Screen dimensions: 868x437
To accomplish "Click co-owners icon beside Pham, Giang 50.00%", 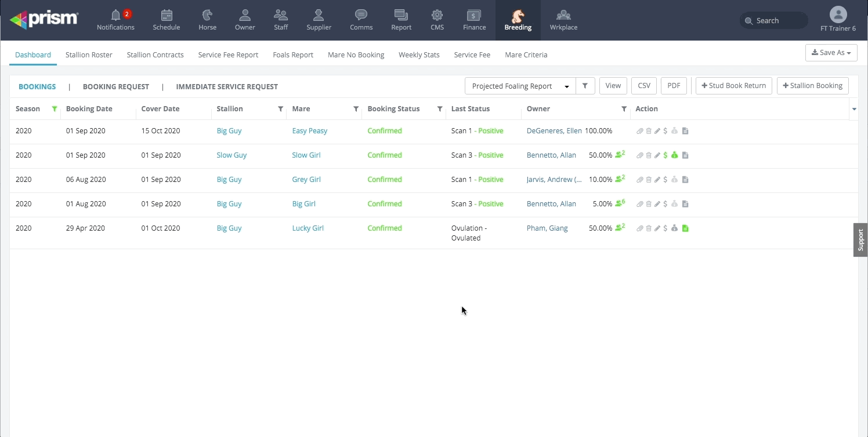I will tap(620, 228).
